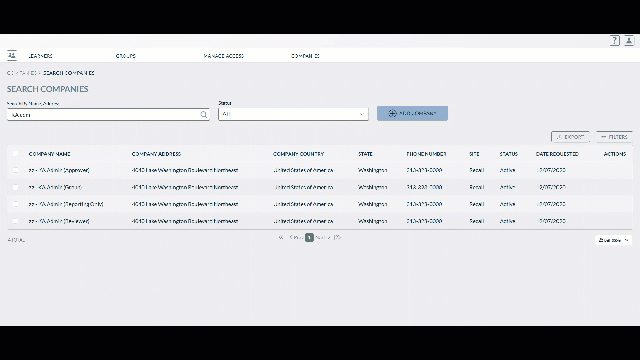
Task: Open the help question mark icon
Action: tap(614, 40)
